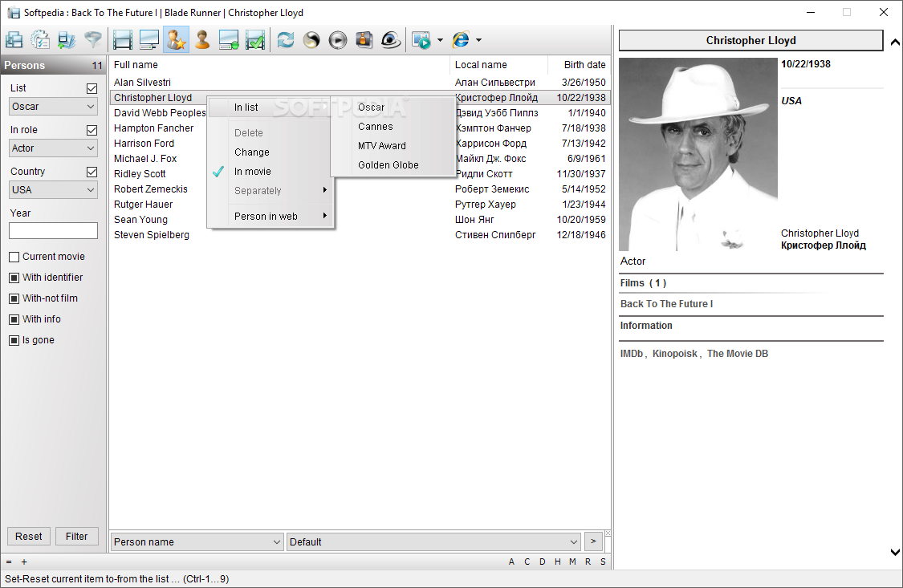
Task: Choose In list from context menu
Action: point(270,107)
